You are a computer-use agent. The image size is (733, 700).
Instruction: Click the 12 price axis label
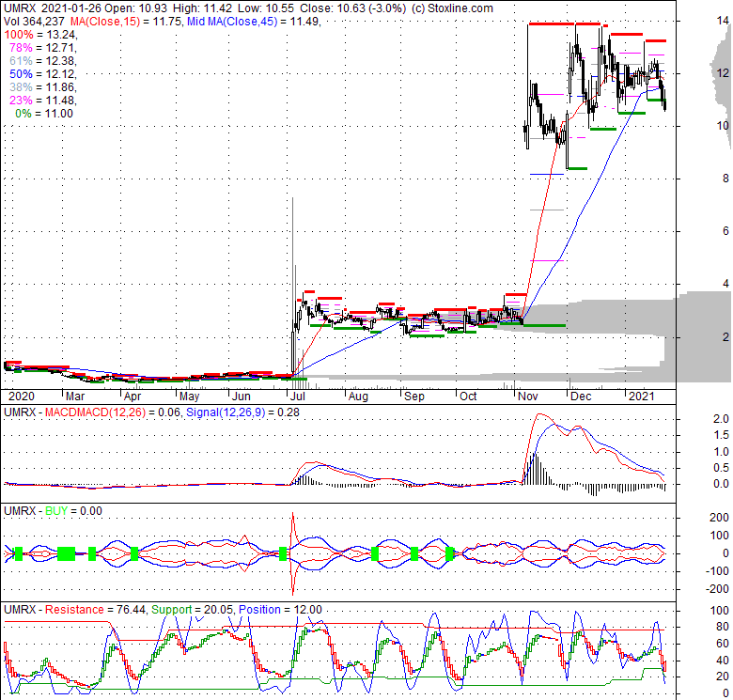click(x=723, y=73)
